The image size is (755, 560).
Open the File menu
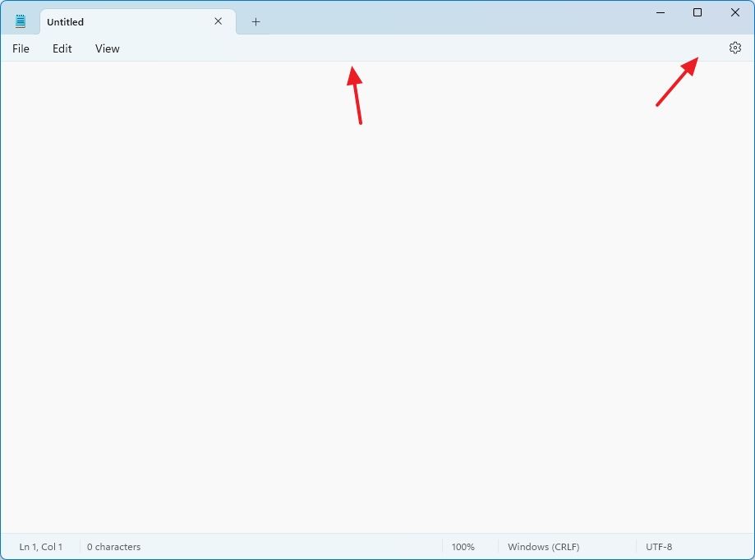[x=20, y=48]
